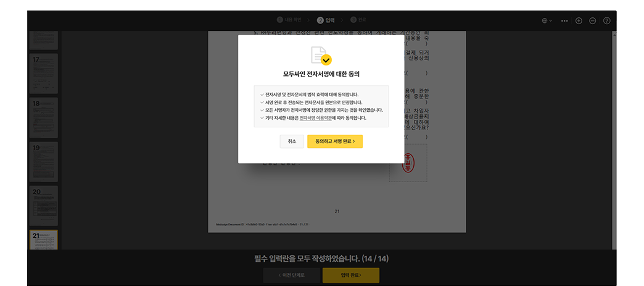
Task: Open page 20 thumbnail
Action: point(44,206)
